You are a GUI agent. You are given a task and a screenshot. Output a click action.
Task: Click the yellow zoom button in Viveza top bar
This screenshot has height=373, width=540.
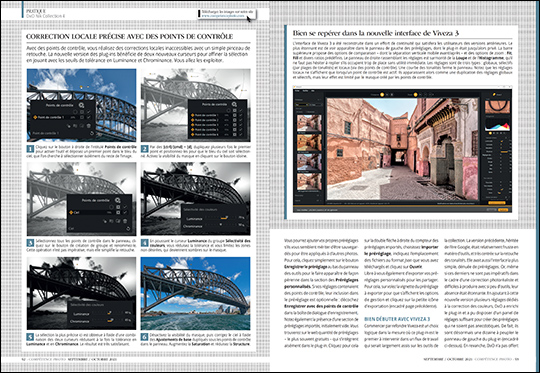[415, 94]
